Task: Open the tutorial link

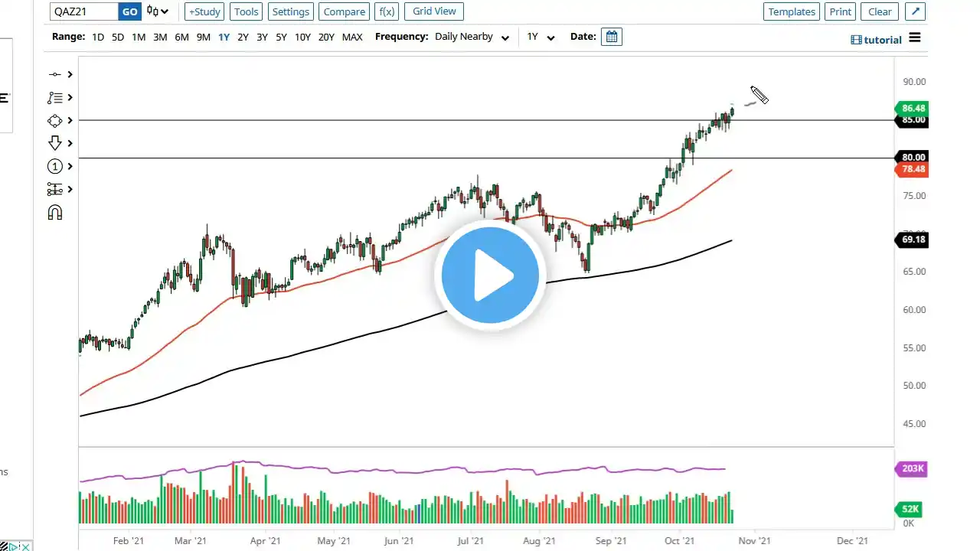Action: pyautogui.click(x=877, y=40)
